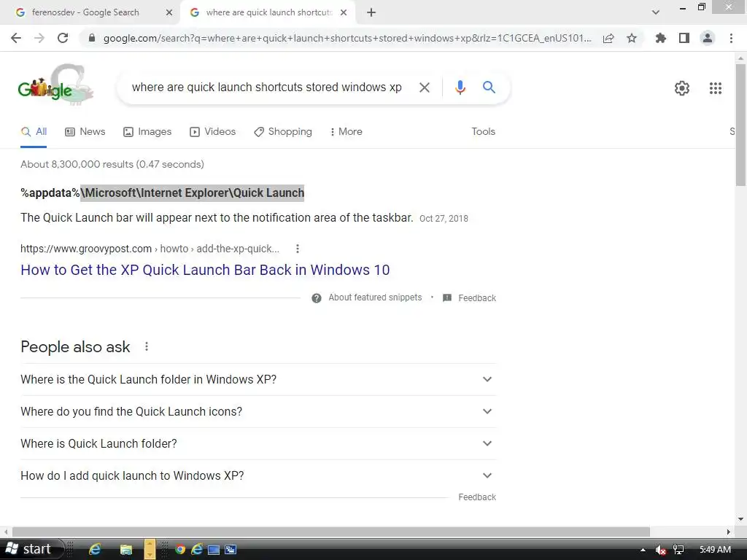747x560 pixels.
Task: Show hidden system tray icons
Action: [643, 550]
